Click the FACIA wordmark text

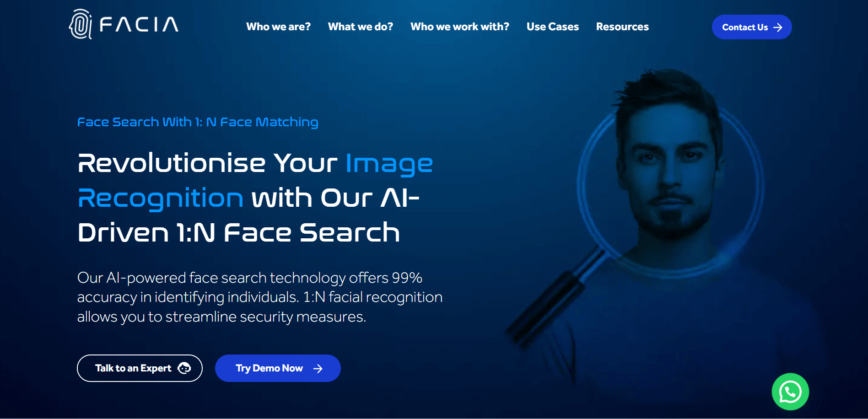coord(139,25)
